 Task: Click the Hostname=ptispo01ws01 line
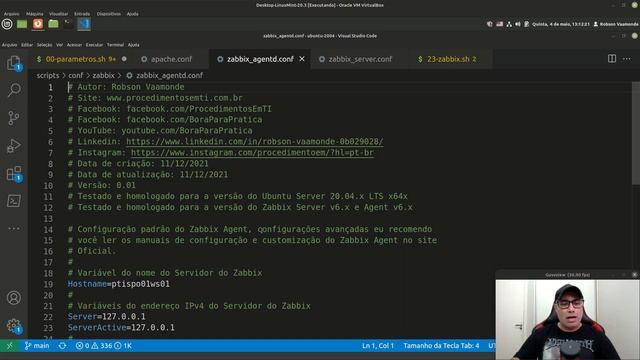(118, 284)
